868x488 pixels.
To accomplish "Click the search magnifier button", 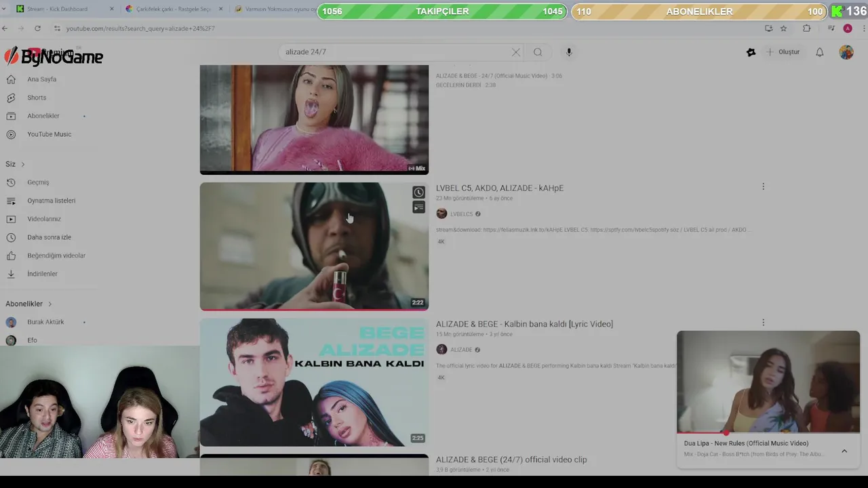I will click(x=538, y=52).
